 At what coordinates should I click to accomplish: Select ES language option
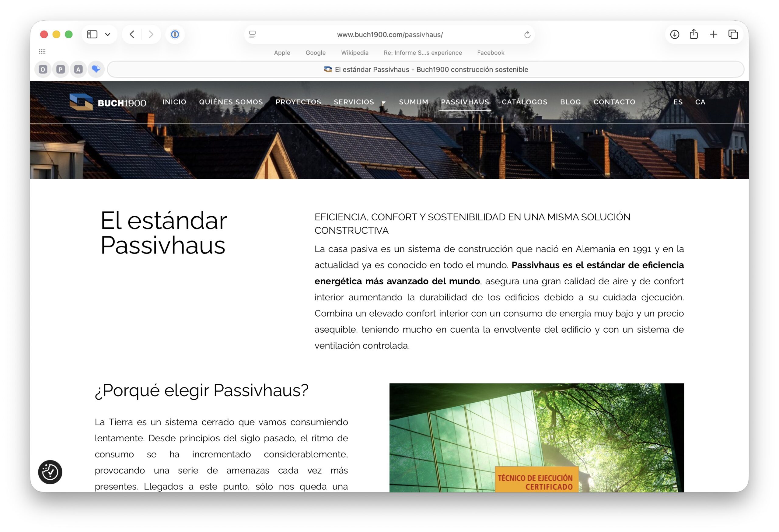pos(678,102)
